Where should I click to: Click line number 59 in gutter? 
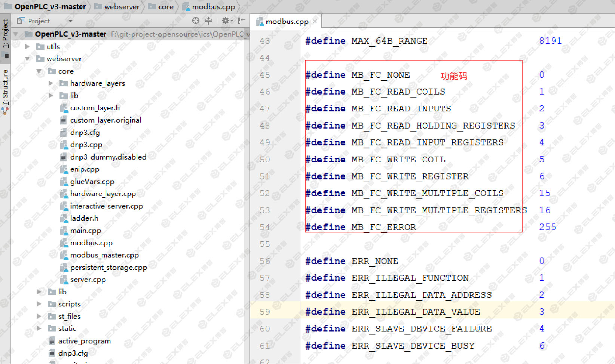point(265,312)
